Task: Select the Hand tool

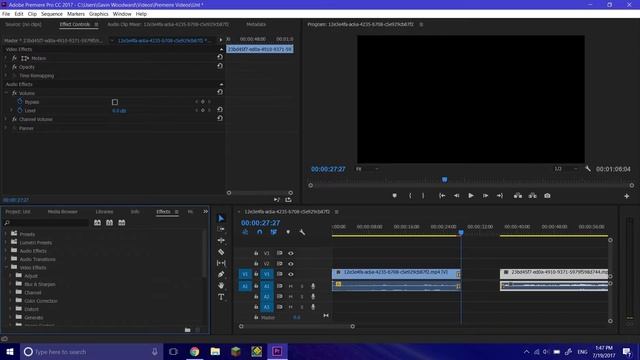Action: pos(221,286)
